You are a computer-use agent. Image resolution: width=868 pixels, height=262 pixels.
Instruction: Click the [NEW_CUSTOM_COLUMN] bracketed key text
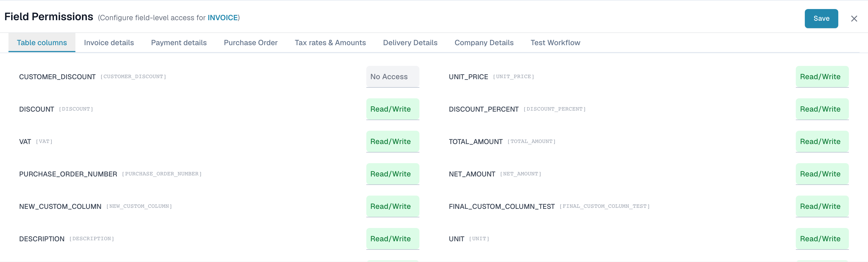tap(139, 206)
